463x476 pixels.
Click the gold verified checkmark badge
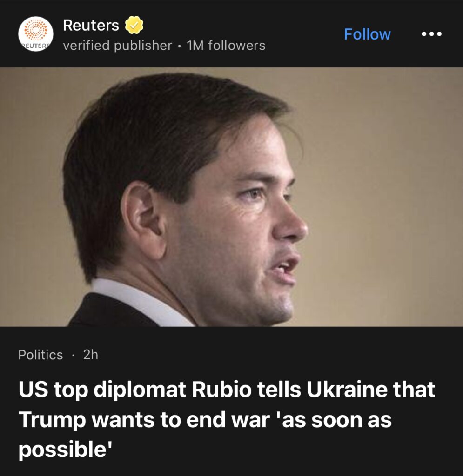134,25
